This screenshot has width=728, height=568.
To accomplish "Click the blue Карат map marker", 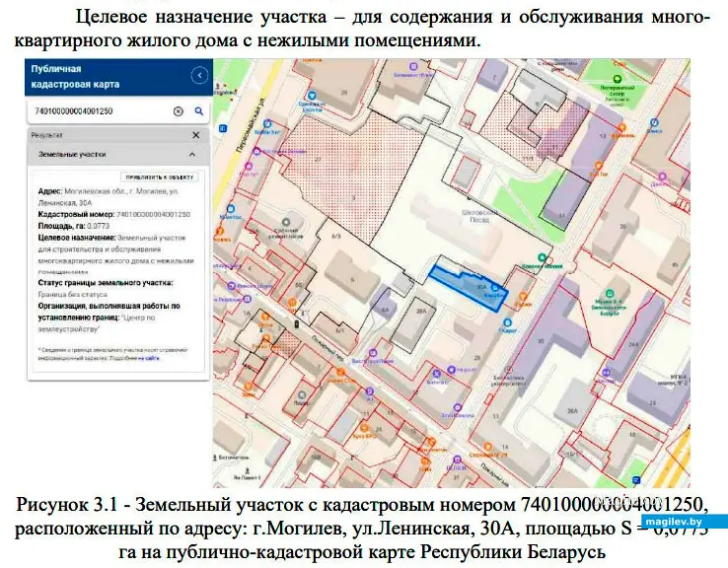I will click(507, 322).
